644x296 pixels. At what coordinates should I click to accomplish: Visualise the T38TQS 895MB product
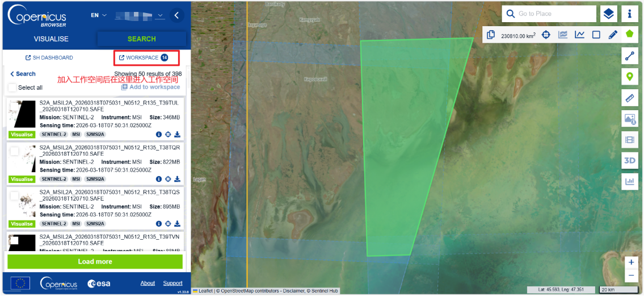22,224
